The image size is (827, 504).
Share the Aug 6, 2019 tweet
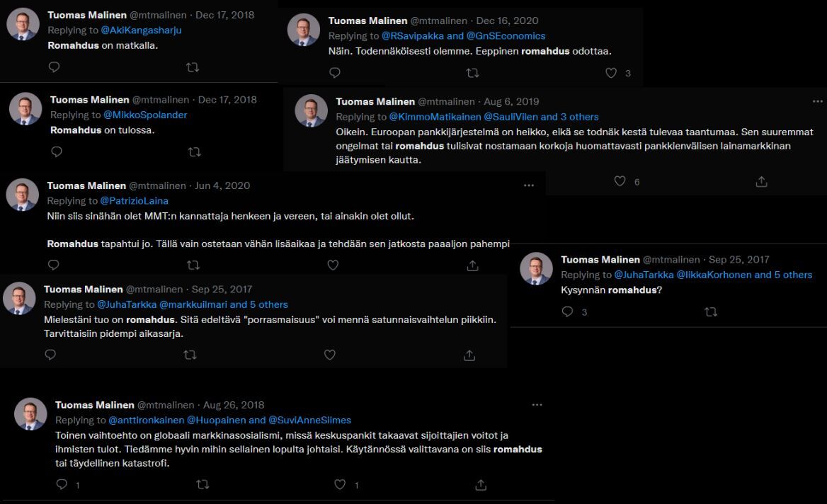[761, 181]
